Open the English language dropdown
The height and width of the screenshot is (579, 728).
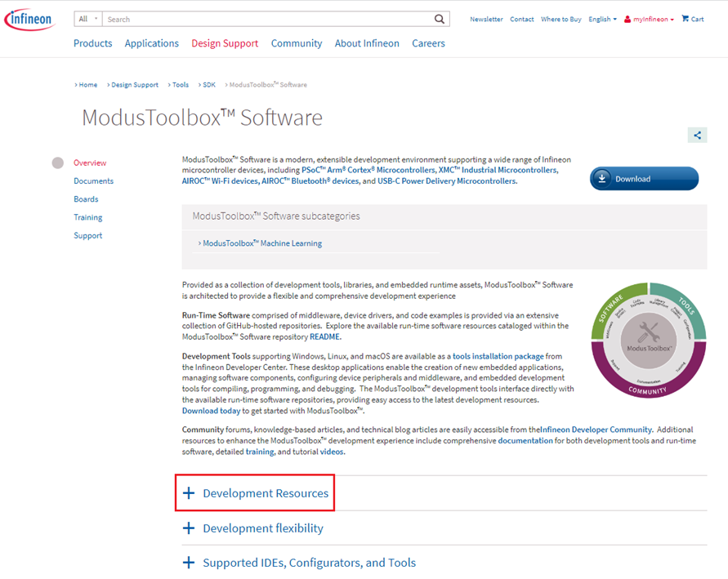(x=602, y=19)
